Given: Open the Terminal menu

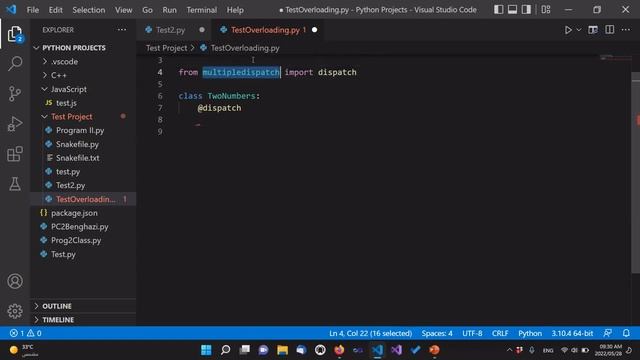Looking at the screenshot, I should click(202, 10).
